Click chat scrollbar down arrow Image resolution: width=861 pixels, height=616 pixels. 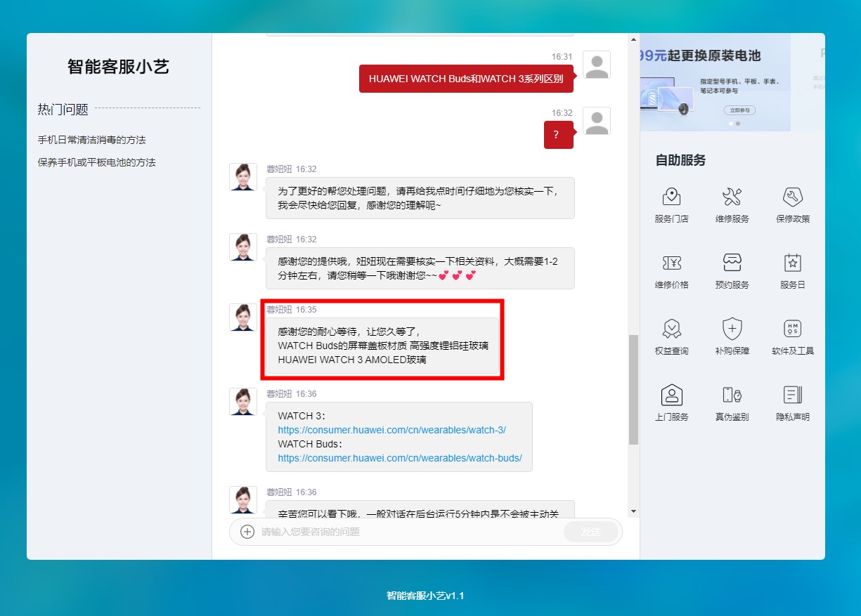coord(634,511)
